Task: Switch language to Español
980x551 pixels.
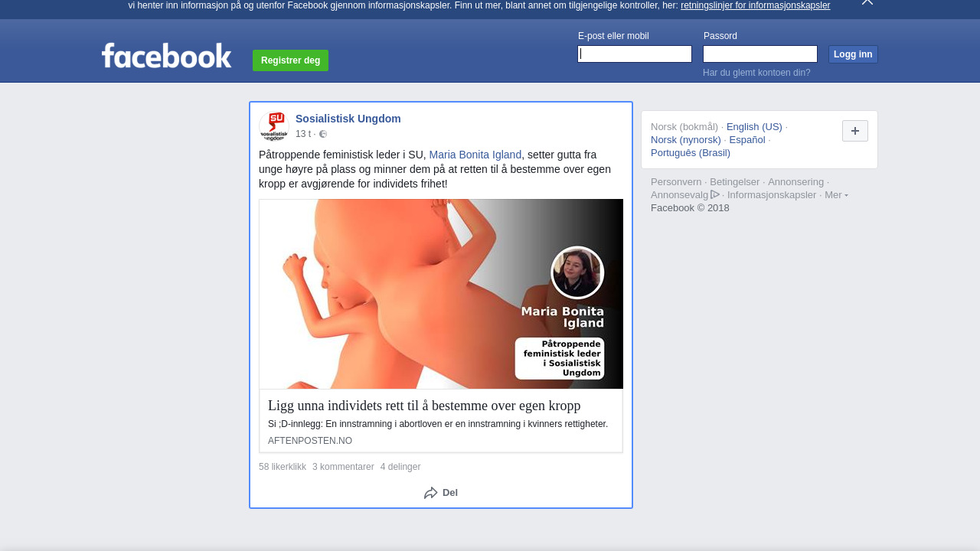Action: click(747, 140)
